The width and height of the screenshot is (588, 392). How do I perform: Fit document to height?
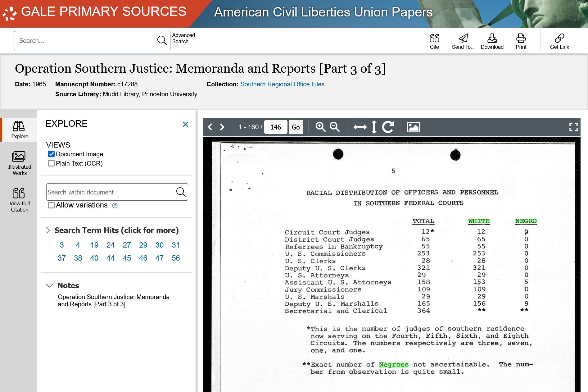click(374, 127)
